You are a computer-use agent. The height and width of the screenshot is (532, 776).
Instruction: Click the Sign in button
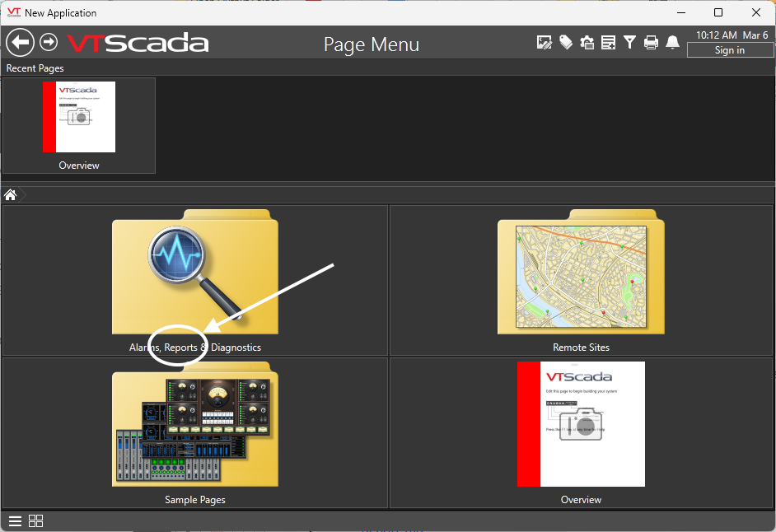pos(729,50)
